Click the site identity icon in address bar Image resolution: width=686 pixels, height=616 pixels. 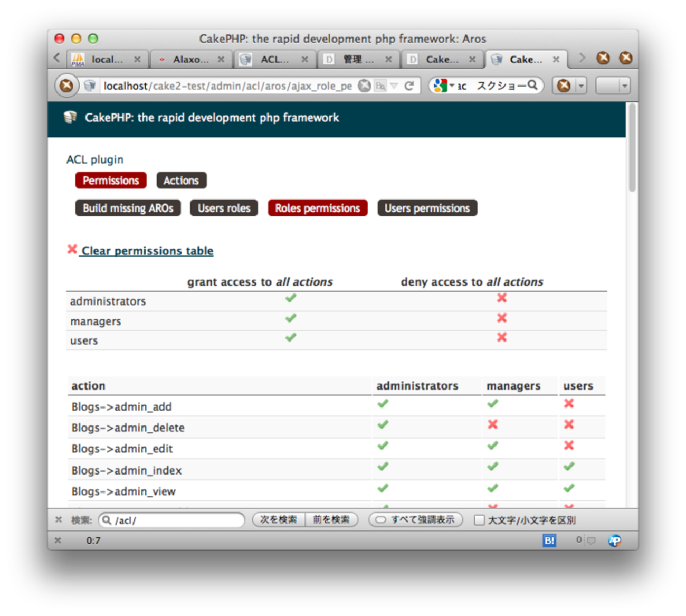pos(90,86)
